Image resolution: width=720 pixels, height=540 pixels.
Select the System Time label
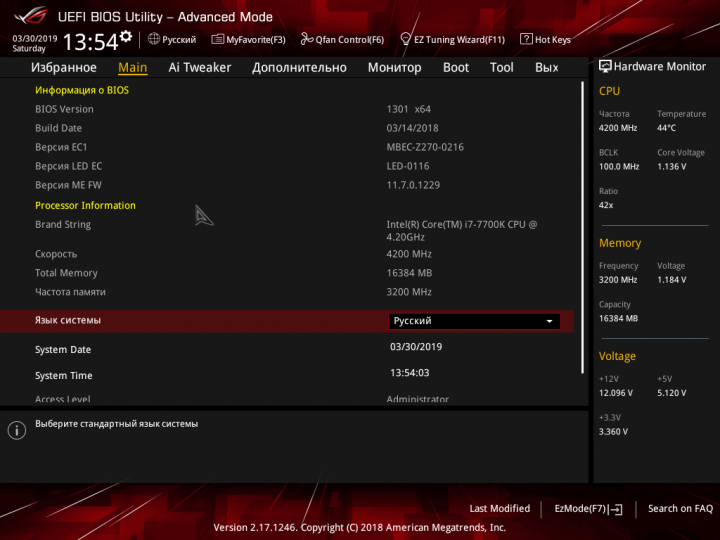[64, 376]
